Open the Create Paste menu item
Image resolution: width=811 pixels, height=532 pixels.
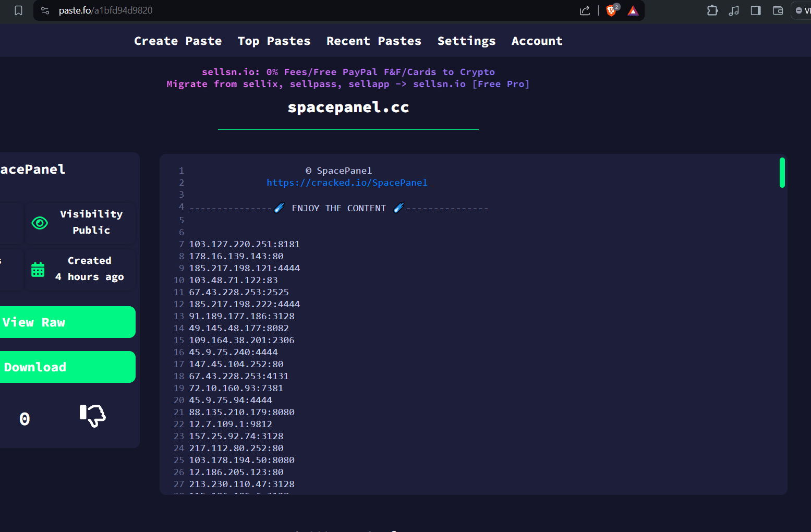pos(178,41)
